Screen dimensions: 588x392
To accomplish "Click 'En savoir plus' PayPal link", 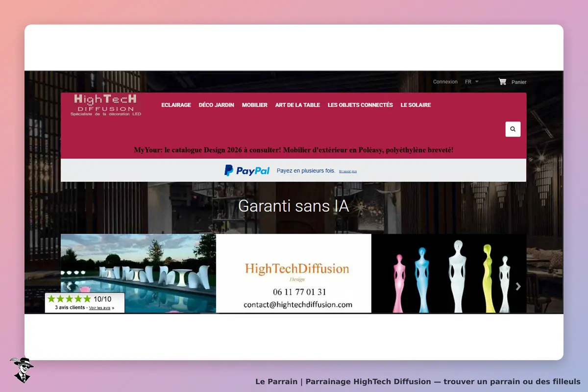I will click(348, 171).
